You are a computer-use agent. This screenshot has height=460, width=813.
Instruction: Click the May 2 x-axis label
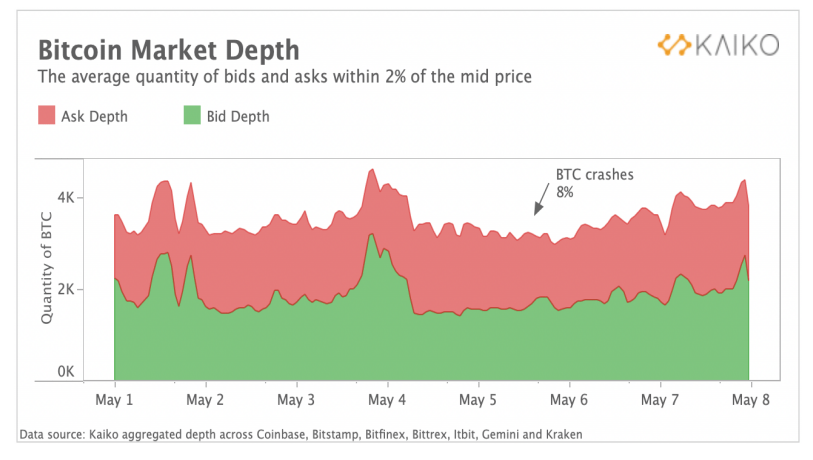(x=205, y=400)
